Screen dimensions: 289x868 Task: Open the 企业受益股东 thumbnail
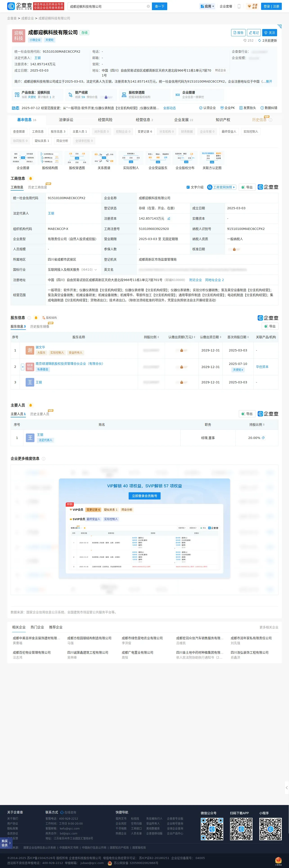[158, 160]
